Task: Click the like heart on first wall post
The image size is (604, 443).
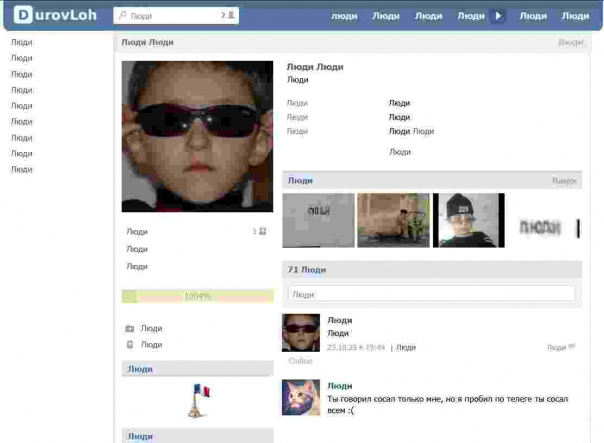Action: click(572, 347)
